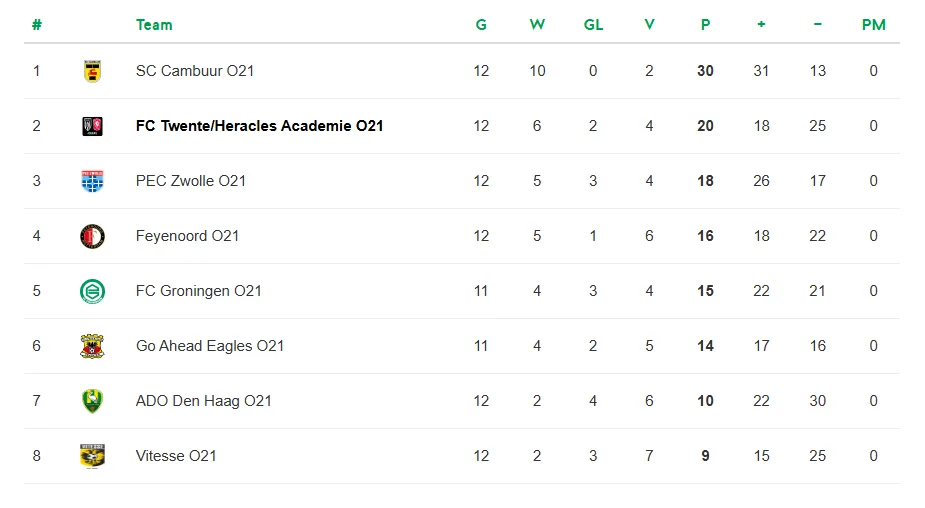
Task: Open the Go Ahead Eagles O21 crest
Action: [x=92, y=346]
